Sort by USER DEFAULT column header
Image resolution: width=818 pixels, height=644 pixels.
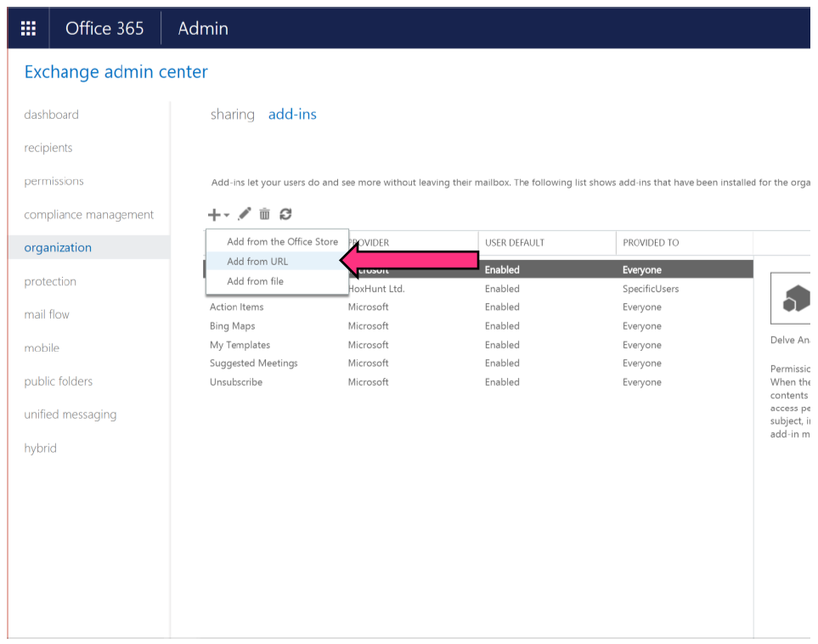point(515,243)
